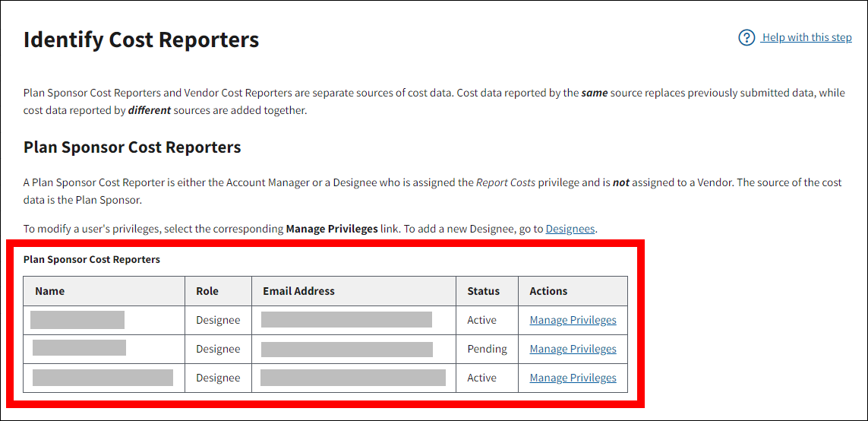Click the redacted name in the first row

tap(77, 320)
